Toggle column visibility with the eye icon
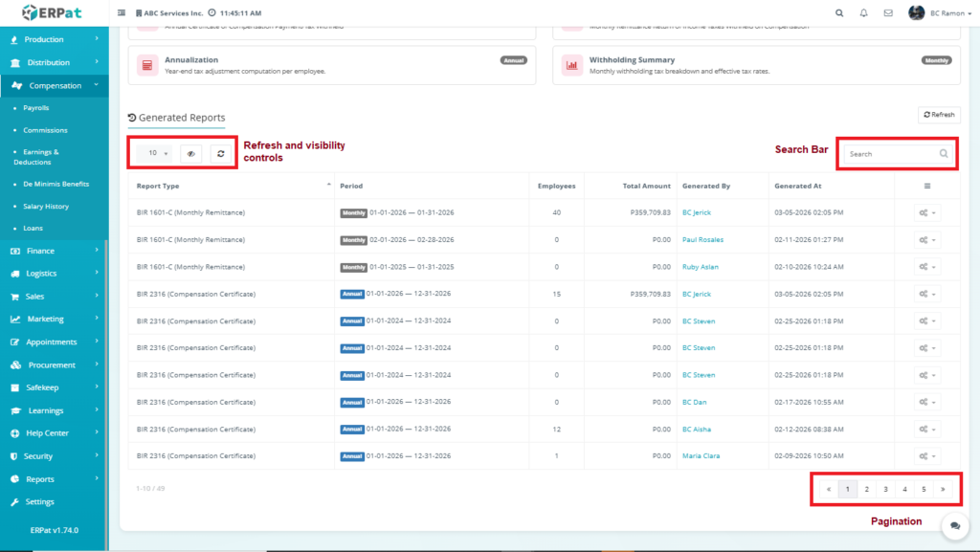 [191, 153]
